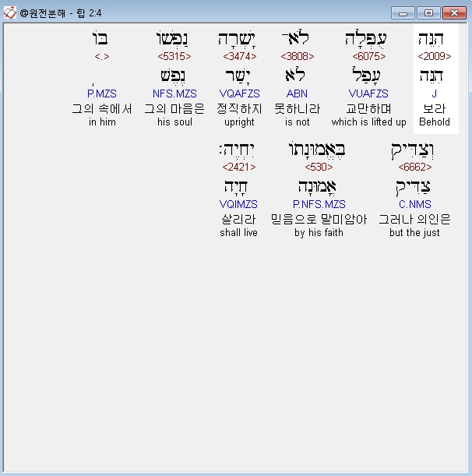Minimize the 원전분해 window
This screenshot has height=476, width=472.
[403, 13]
